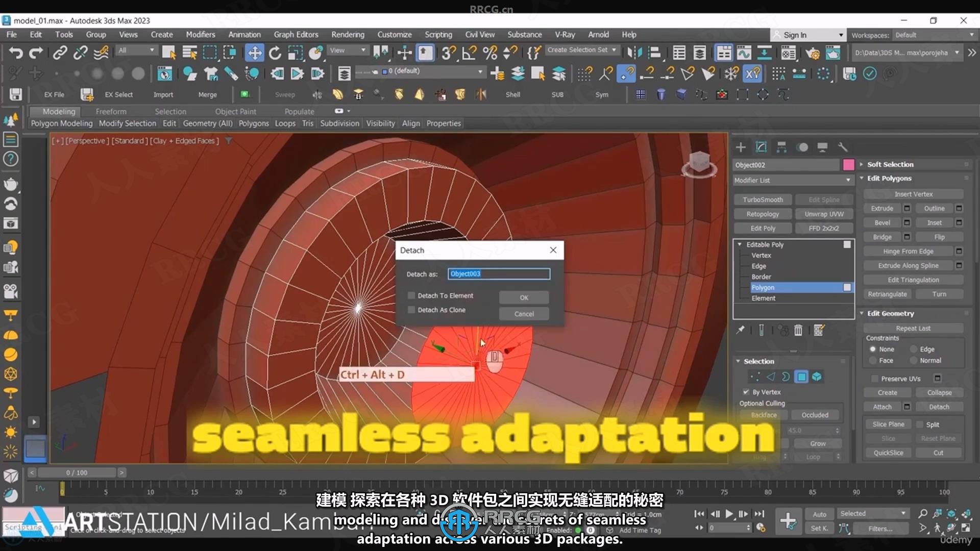Click the Align tool icon
The height and width of the screenshot is (551, 980).
tap(655, 53)
